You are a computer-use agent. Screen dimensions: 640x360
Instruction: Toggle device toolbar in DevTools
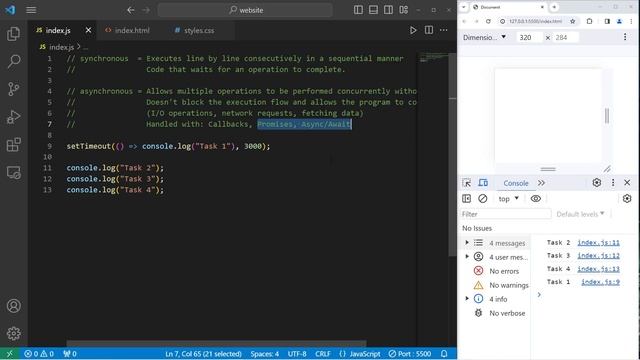click(x=483, y=183)
